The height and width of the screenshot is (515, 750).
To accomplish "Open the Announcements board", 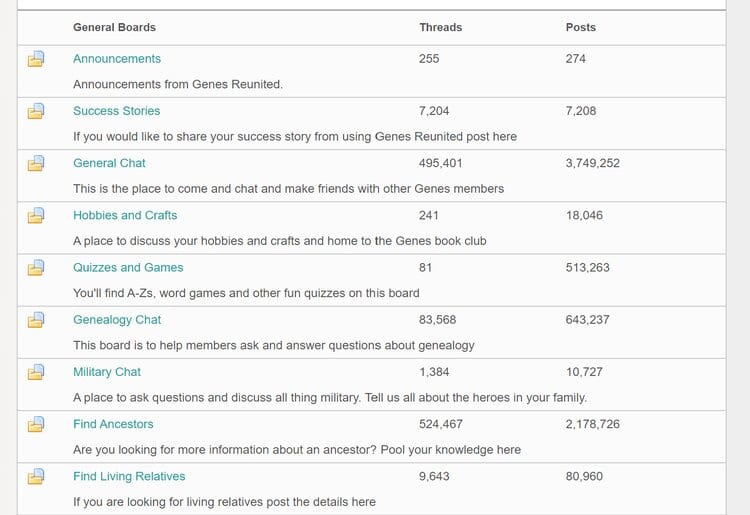I will (x=117, y=59).
